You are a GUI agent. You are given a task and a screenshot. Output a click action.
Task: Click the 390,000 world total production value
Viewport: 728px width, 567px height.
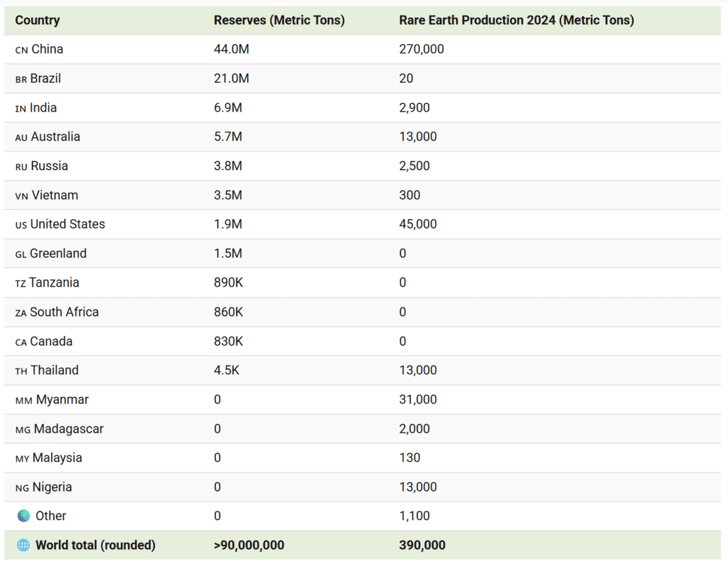pos(422,545)
